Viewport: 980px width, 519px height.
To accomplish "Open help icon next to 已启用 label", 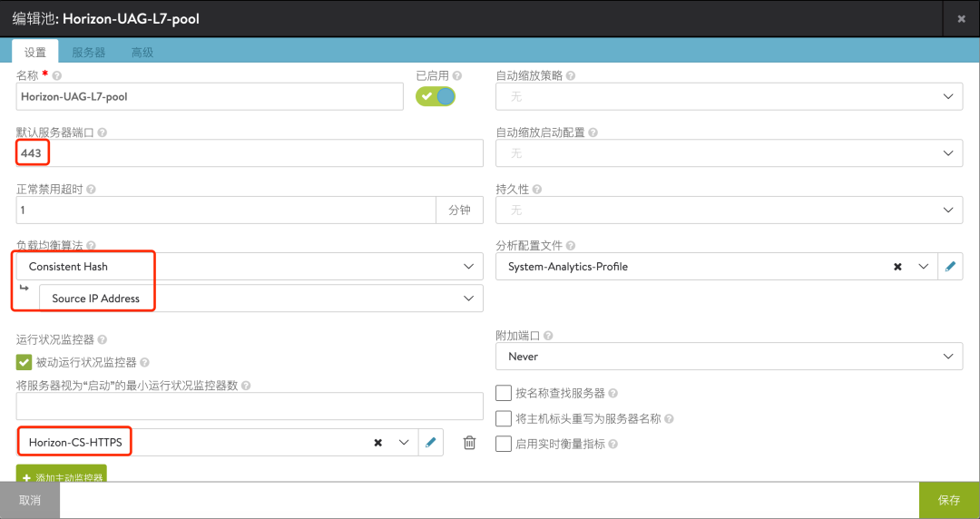I will pos(456,75).
